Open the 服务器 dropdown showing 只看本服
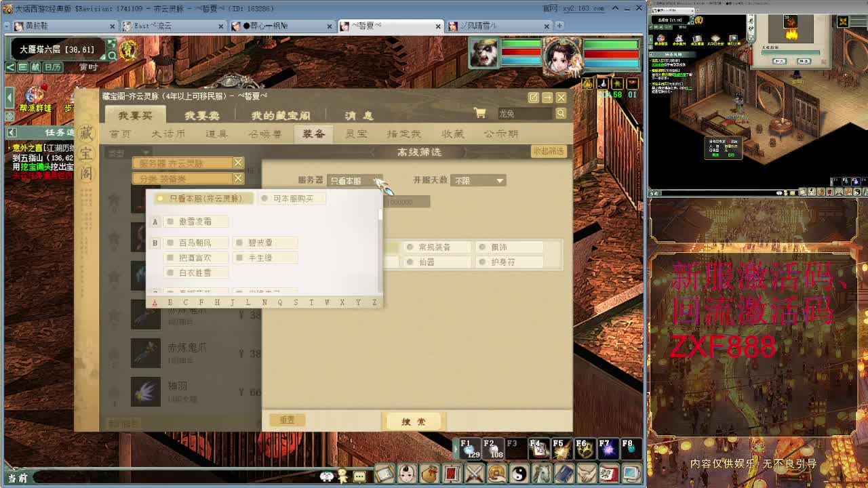The image size is (868, 488). [355, 181]
